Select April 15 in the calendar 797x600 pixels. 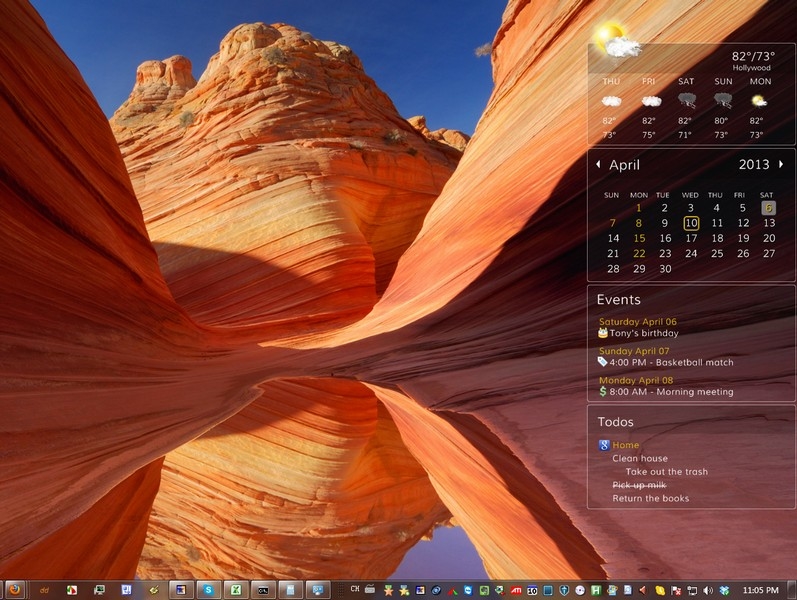[639, 238]
